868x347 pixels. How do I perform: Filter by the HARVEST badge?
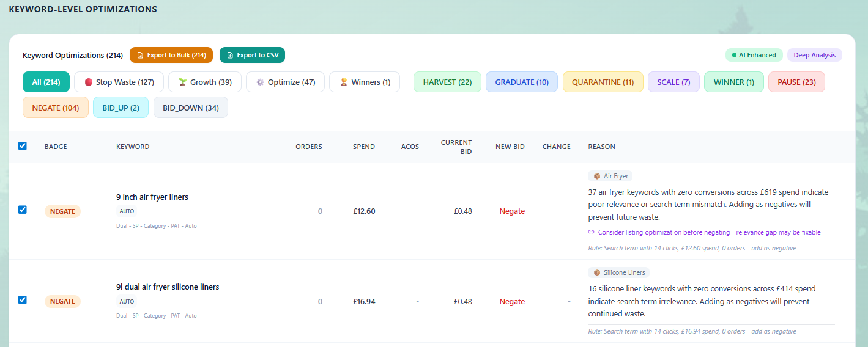pyautogui.click(x=447, y=82)
